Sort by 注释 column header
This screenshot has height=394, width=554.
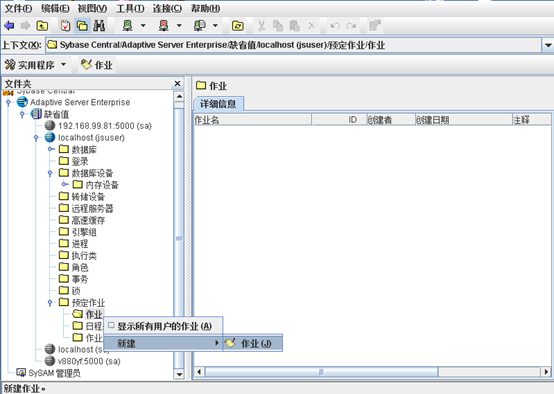pyautogui.click(x=532, y=119)
